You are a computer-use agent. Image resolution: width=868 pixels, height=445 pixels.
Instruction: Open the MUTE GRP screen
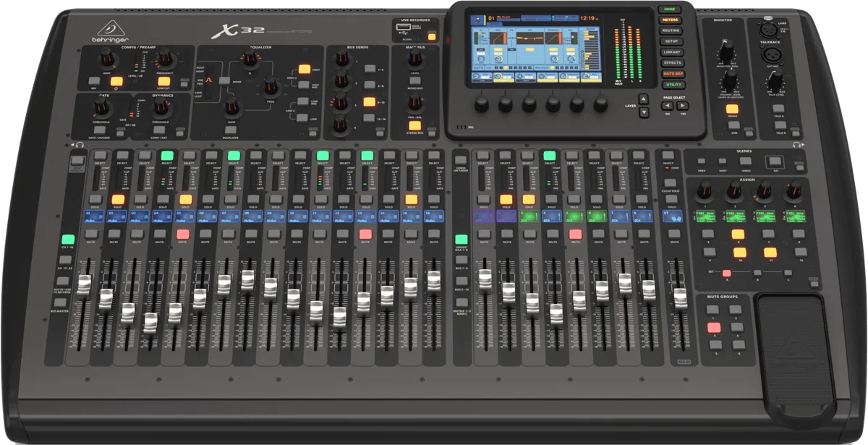(x=672, y=75)
